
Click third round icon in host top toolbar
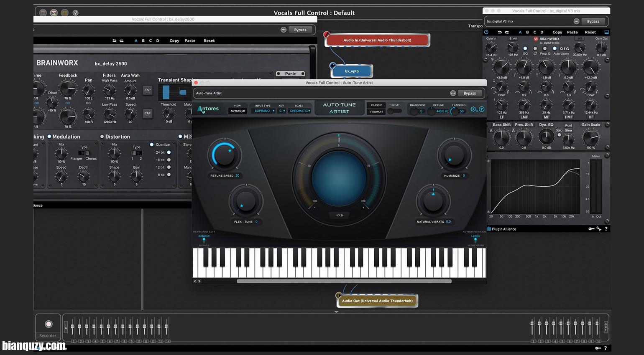(x=65, y=13)
